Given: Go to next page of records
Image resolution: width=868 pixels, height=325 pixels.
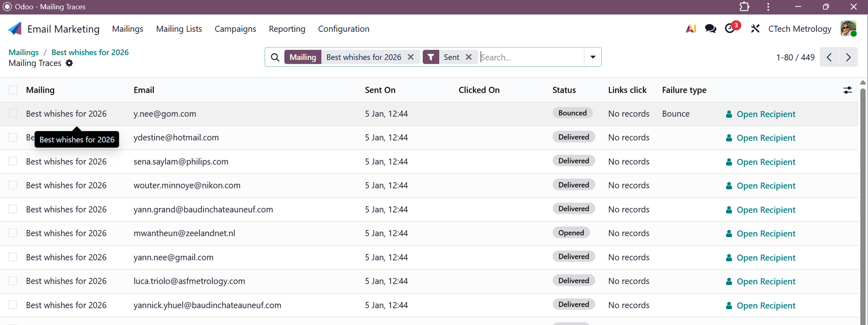Looking at the screenshot, I should 848,57.
